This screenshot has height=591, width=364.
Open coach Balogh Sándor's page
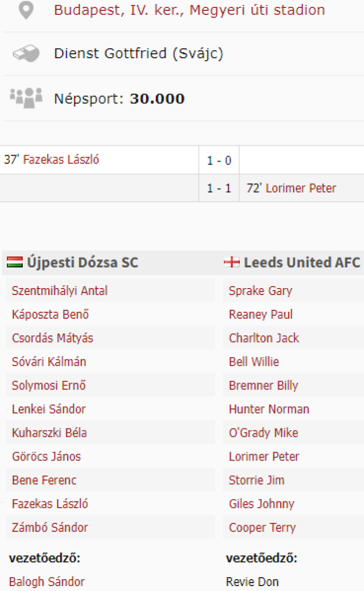tap(47, 582)
